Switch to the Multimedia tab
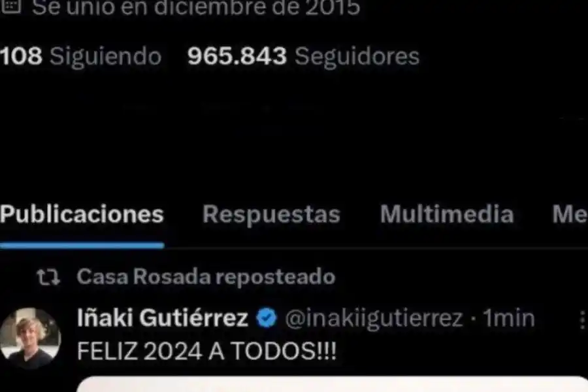The image size is (588, 392). point(447,214)
